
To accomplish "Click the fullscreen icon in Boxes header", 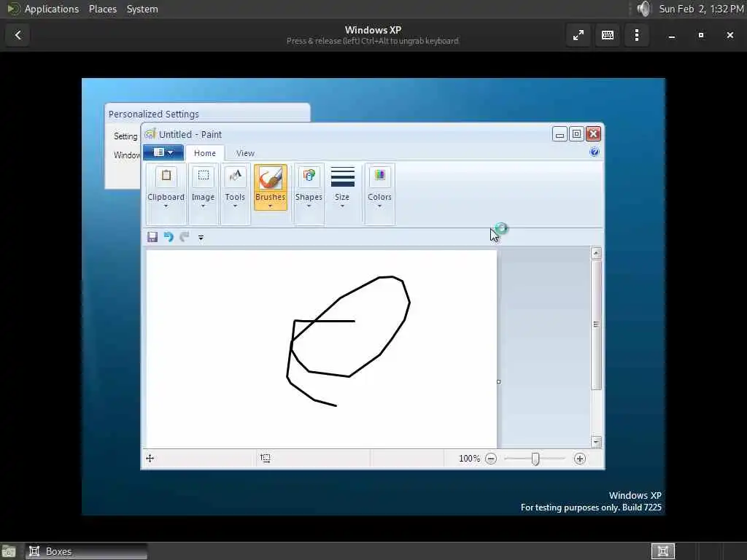I will coord(578,35).
